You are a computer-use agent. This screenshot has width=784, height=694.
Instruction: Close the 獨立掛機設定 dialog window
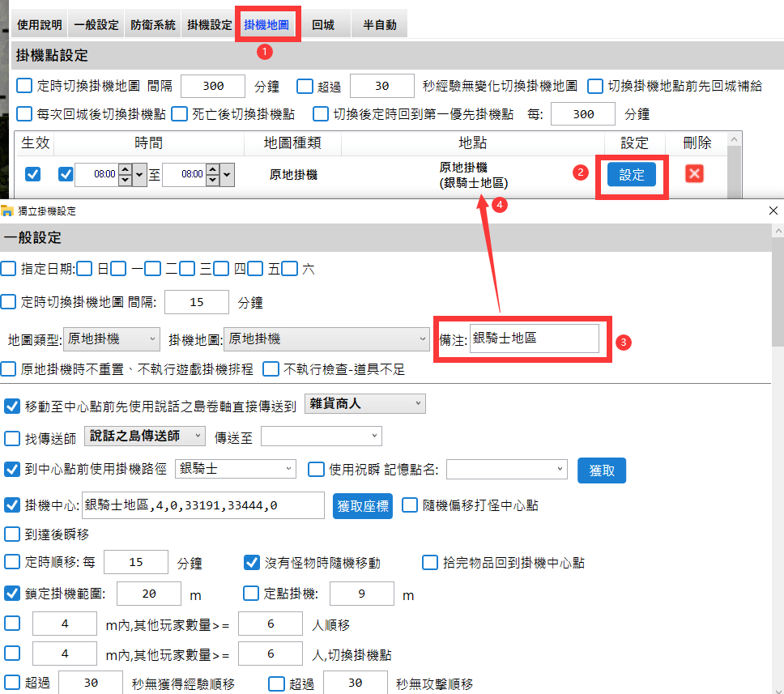coord(773,211)
